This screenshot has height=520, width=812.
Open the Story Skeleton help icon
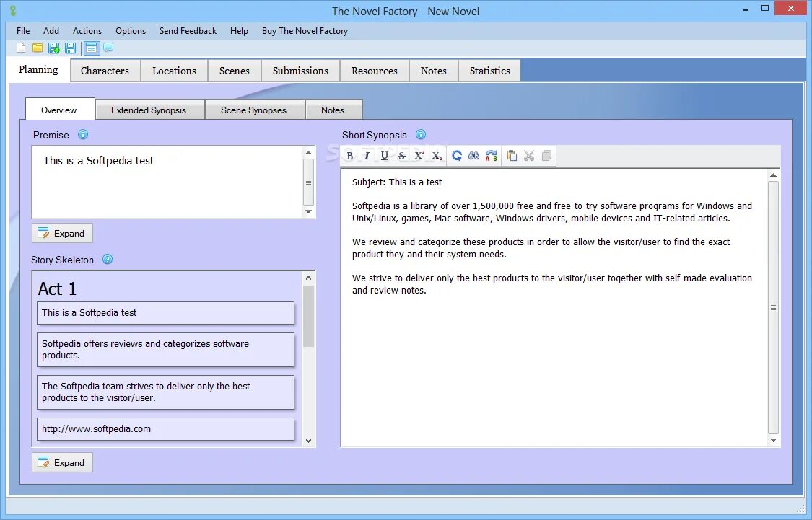[108, 259]
